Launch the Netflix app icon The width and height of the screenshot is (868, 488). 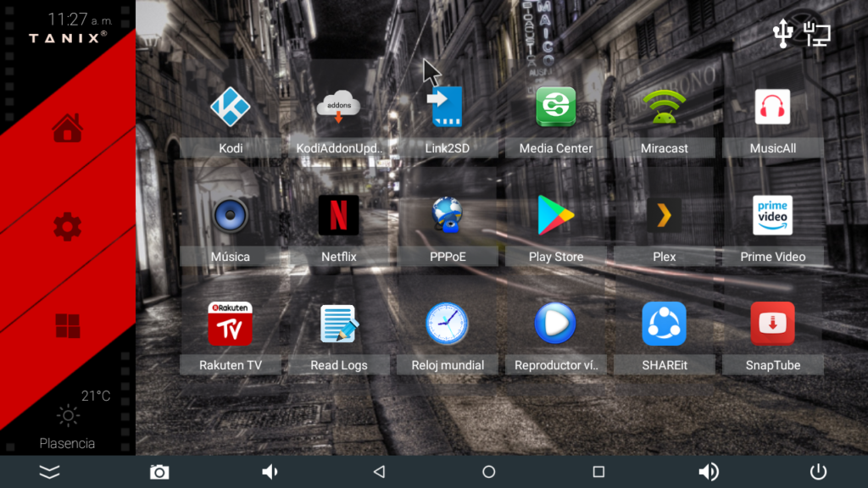[339, 215]
